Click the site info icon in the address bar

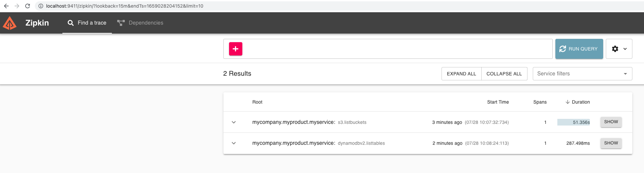click(41, 6)
